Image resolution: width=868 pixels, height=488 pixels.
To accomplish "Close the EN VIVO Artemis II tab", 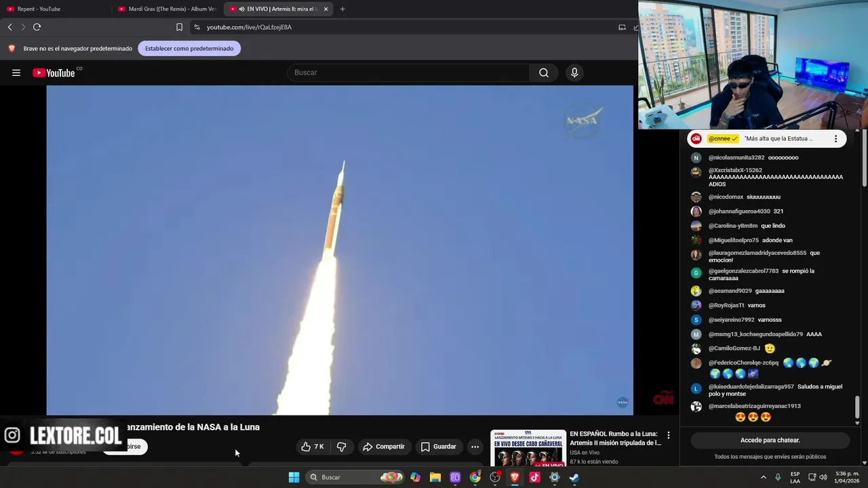I will point(325,9).
